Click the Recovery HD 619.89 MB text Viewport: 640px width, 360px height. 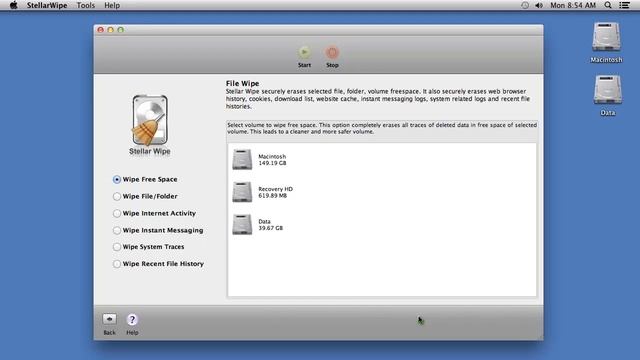click(276, 192)
